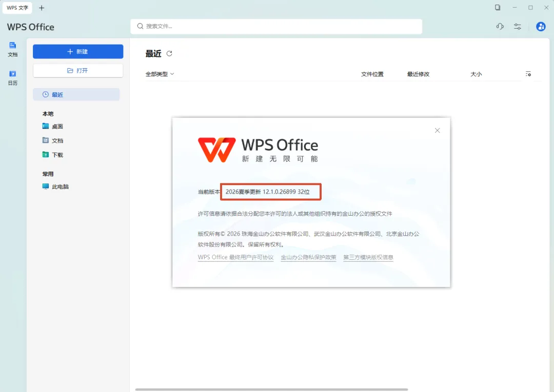Open the customer service headset icon

(x=500, y=27)
